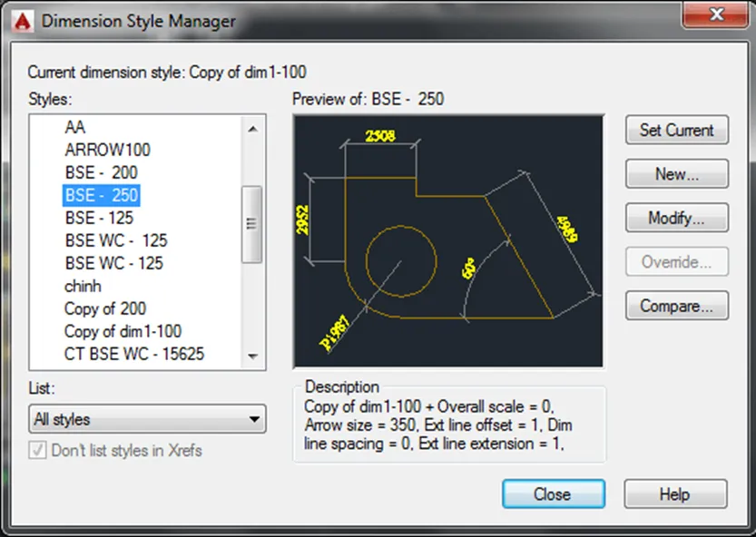Click the Set Current button
Screen dimensions: 756x537
coord(676,130)
